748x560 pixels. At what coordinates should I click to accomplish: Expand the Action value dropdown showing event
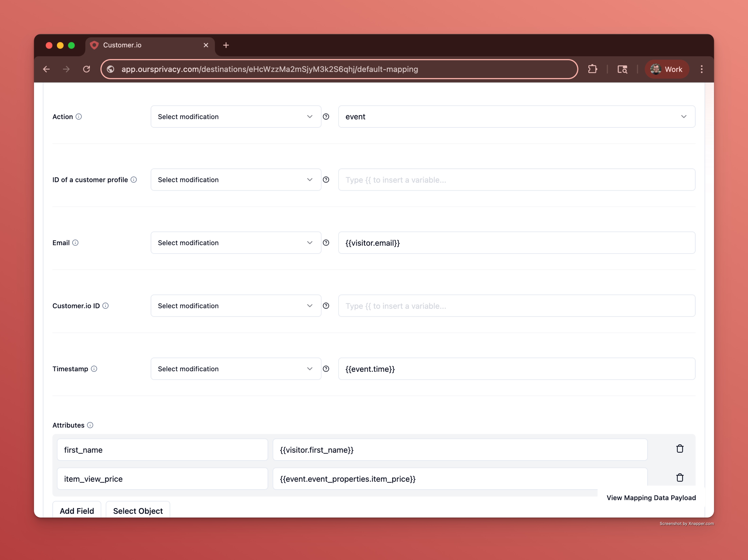point(517,117)
